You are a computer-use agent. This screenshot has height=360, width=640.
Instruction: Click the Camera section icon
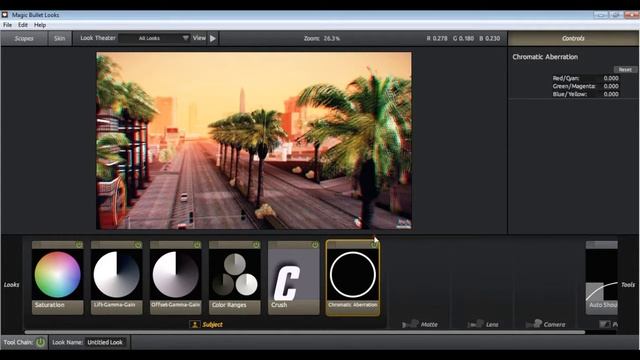pos(533,324)
